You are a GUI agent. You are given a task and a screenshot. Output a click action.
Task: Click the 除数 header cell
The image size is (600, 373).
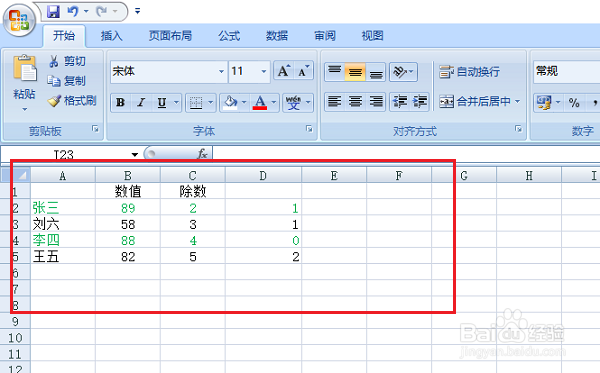point(193,191)
